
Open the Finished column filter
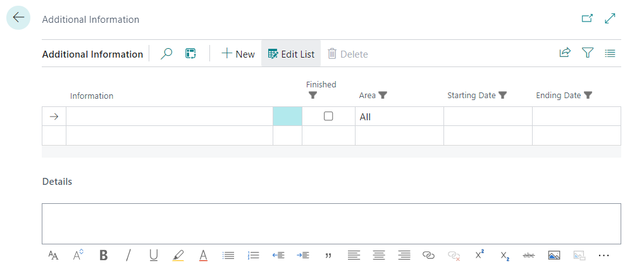[x=313, y=96]
